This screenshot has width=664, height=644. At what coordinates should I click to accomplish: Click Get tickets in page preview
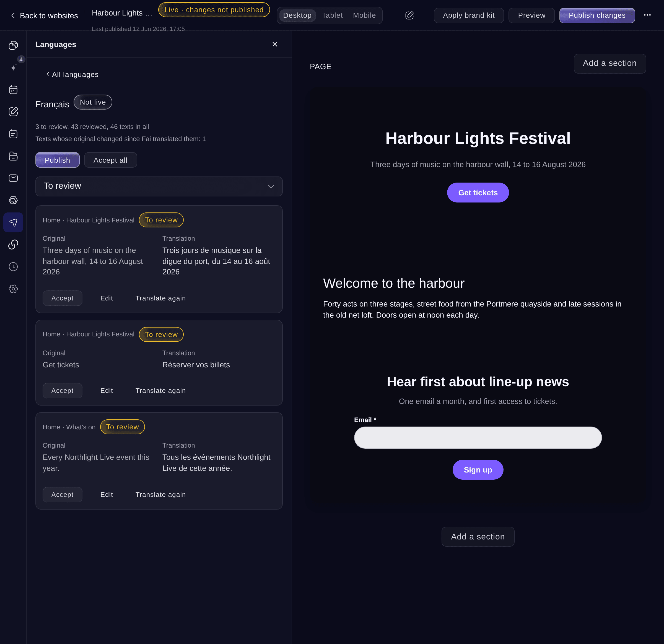pos(478,193)
